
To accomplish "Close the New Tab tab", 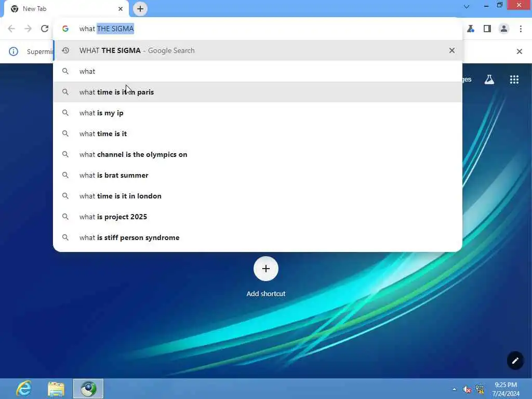I will click(x=120, y=9).
